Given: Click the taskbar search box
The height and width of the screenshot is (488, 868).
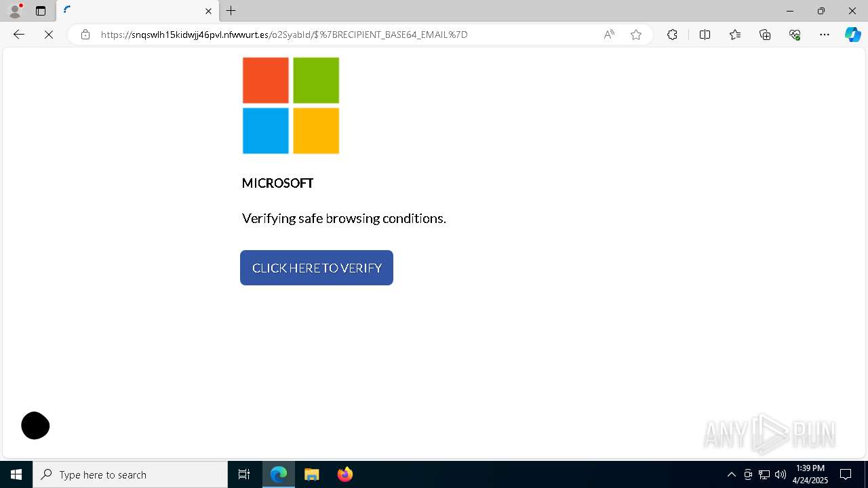Looking at the screenshot, I should (130, 474).
